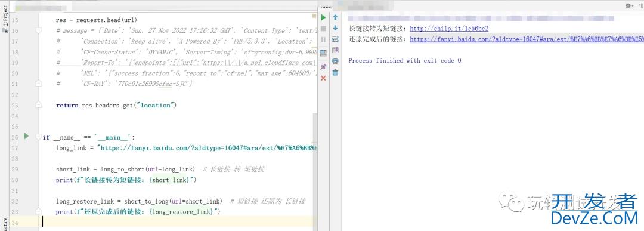The width and height of the screenshot is (644, 231).
Task: Click the if __name__ == '__main__' line
Action: (89, 137)
